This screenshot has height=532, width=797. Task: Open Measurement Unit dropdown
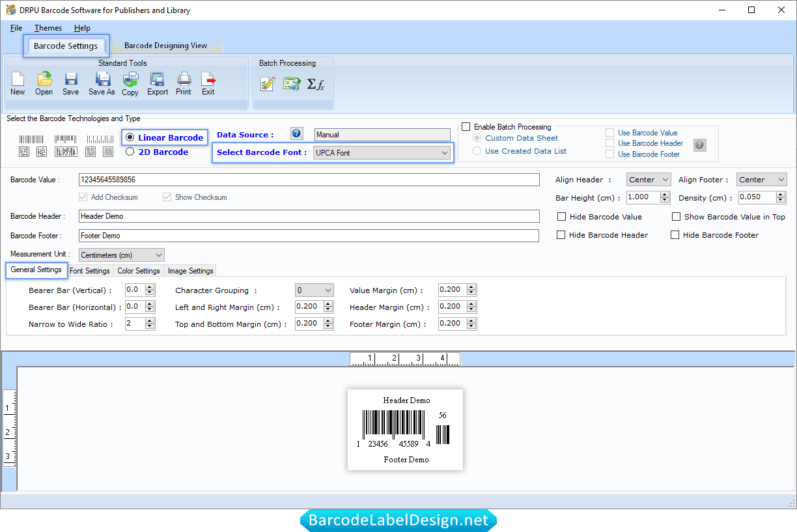pyautogui.click(x=122, y=255)
